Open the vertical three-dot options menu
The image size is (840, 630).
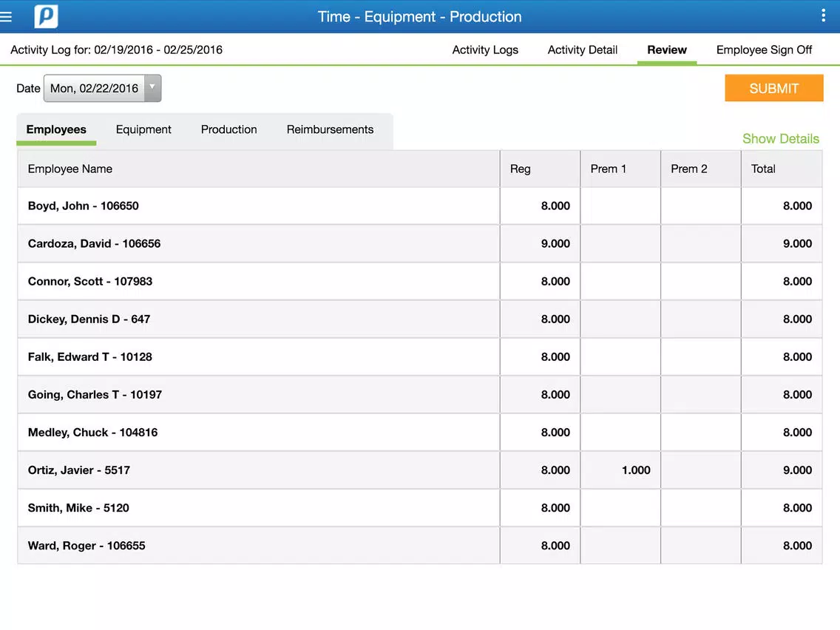(823, 16)
